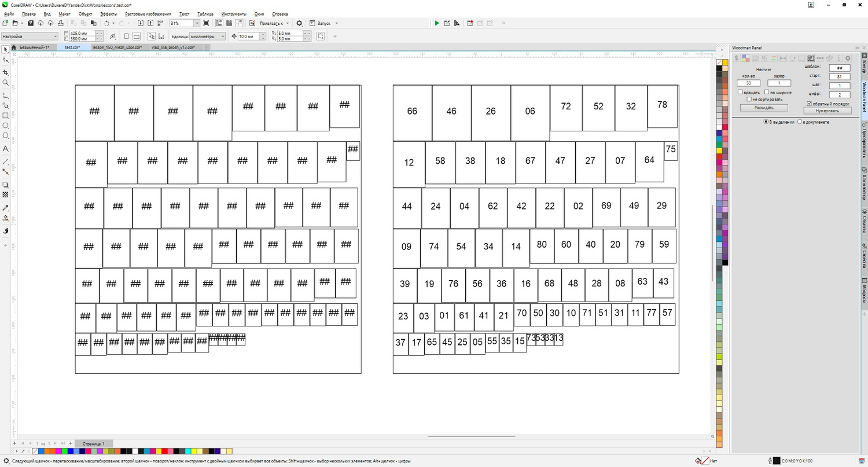Open the zoom level dropdown showing 31%

pos(197,23)
